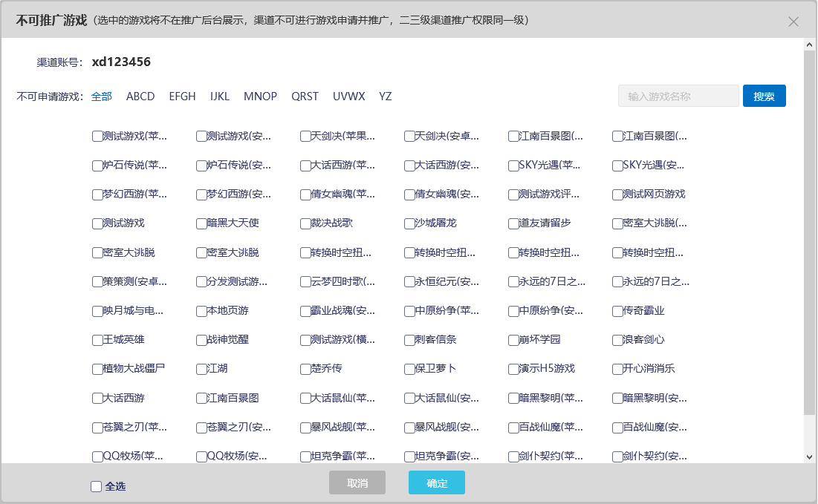Check the 沙城屠龙 checkbox
818x504 pixels.
409,224
